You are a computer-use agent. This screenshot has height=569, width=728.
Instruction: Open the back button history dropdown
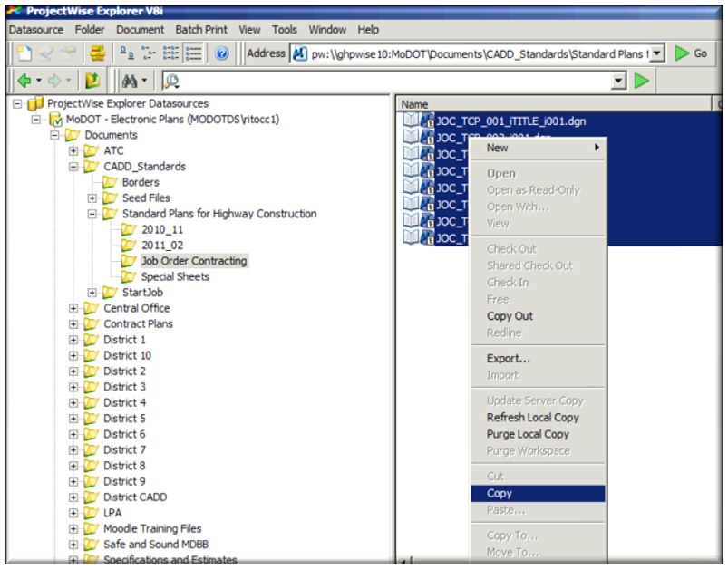[x=39, y=81]
